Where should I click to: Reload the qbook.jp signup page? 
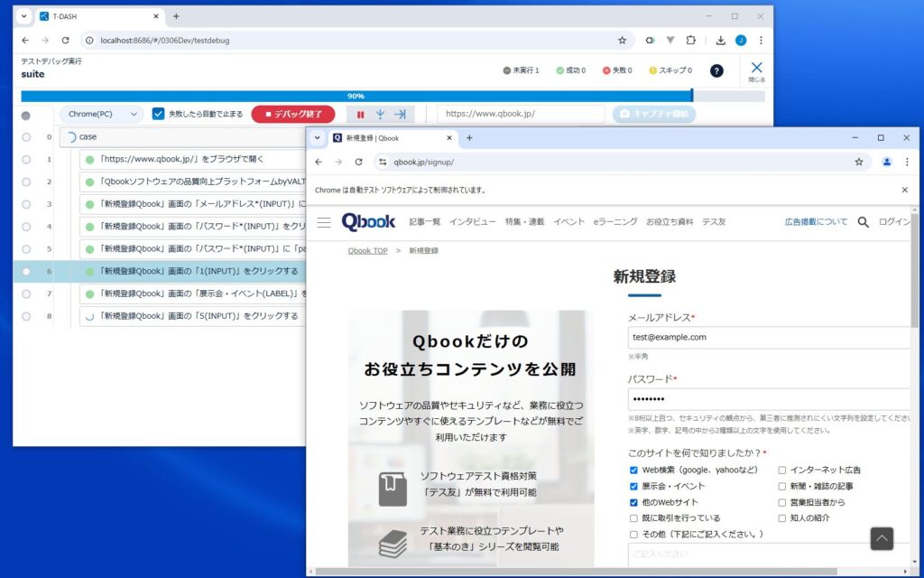(x=358, y=162)
